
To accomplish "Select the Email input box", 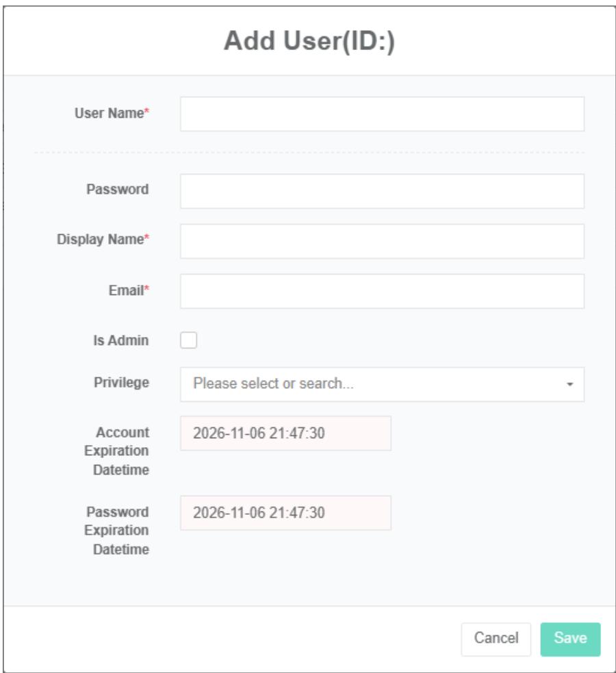I will 382,292.
